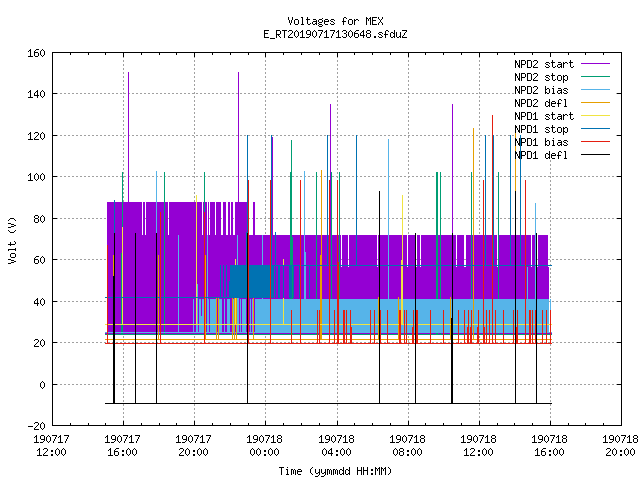Viewport: 640px width, 480px height.
Task: Click the '190718 12:00' time axis label
Action: [478, 446]
